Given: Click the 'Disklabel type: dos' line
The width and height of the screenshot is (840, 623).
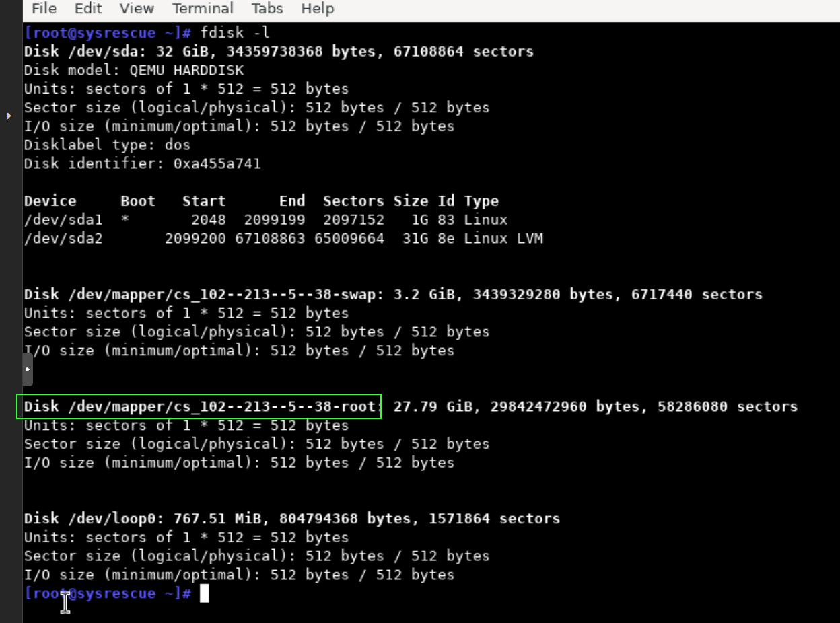Looking at the screenshot, I should click(x=107, y=145).
